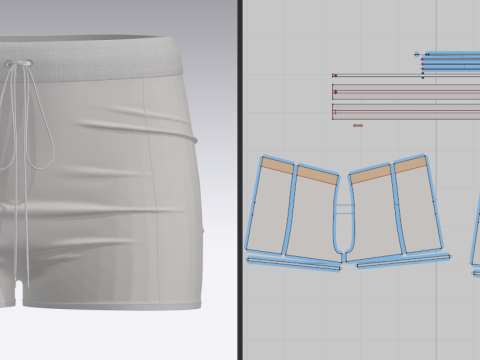Click the horizontal internal lines inside the crotch gap
The height and width of the screenshot is (360, 480).
click(344, 209)
